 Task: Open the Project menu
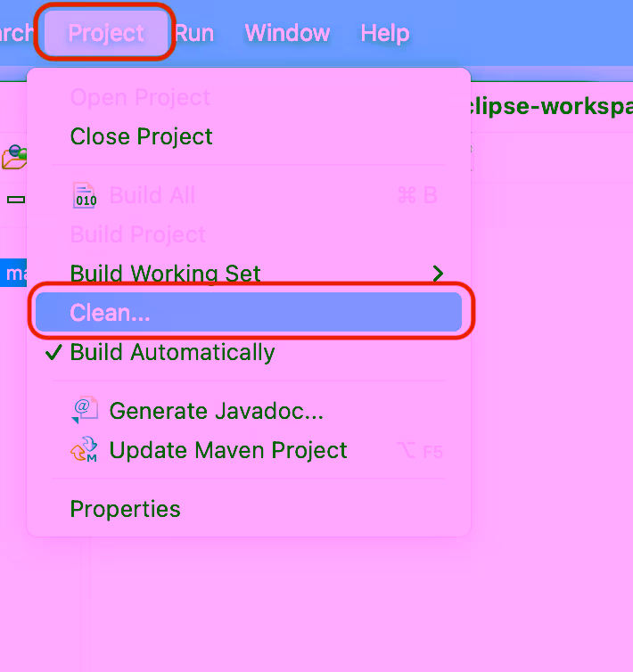[106, 34]
